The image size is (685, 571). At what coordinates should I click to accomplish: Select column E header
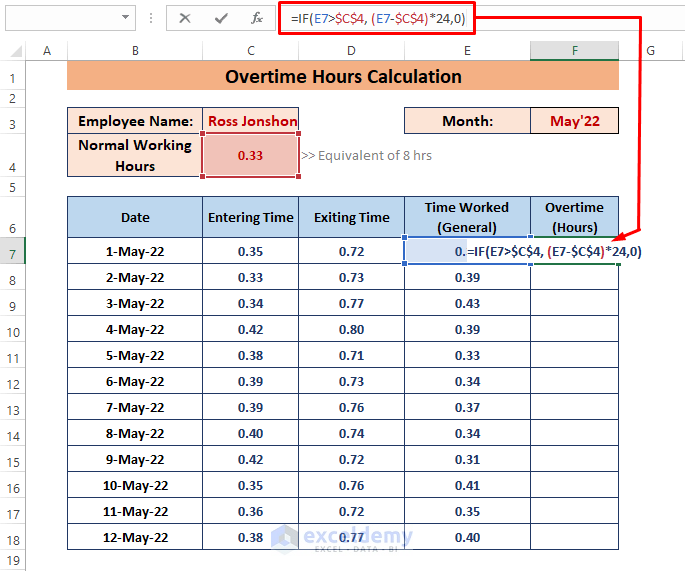coord(467,51)
